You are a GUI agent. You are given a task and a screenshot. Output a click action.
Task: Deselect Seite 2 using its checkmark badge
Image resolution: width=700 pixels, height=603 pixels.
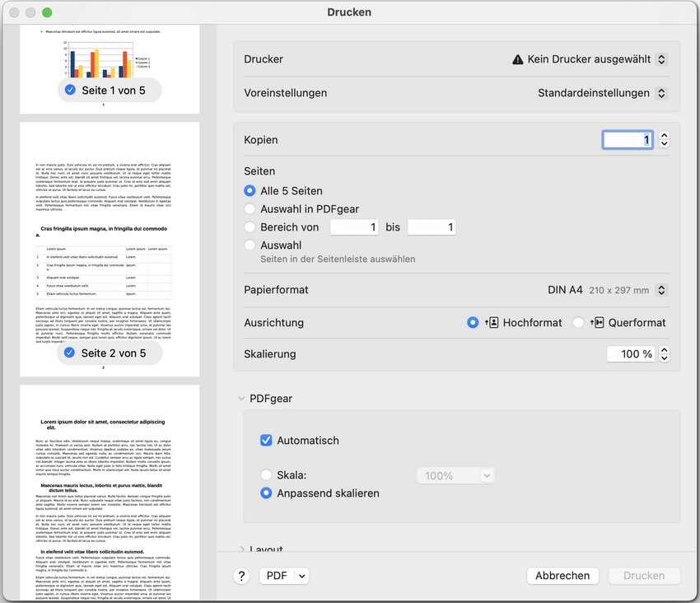tap(70, 352)
